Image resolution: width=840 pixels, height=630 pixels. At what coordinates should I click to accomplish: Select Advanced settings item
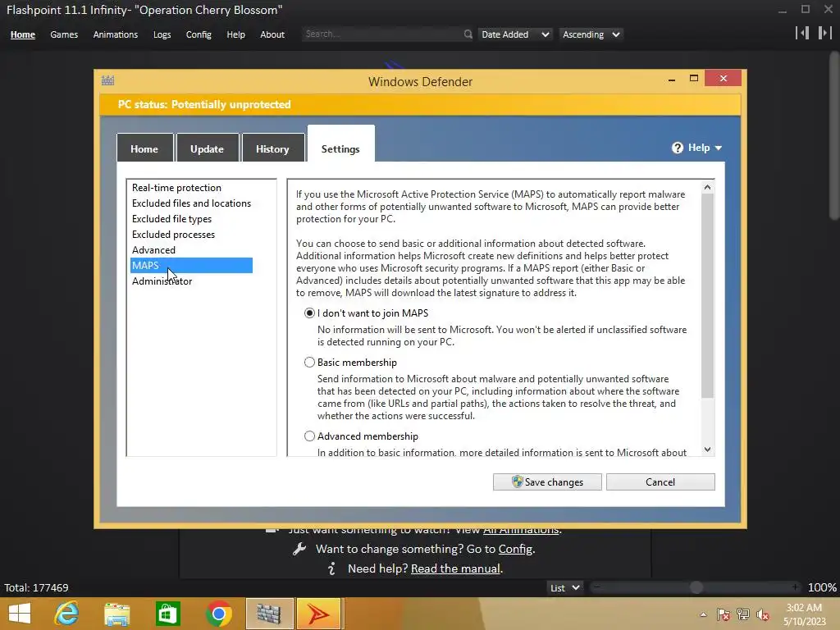(x=153, y=249)
